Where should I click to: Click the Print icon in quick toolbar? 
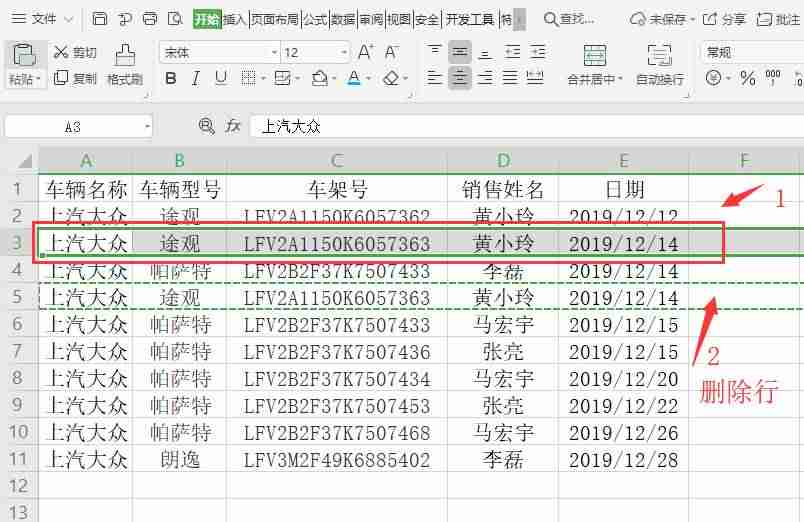[x=150, y=19]
